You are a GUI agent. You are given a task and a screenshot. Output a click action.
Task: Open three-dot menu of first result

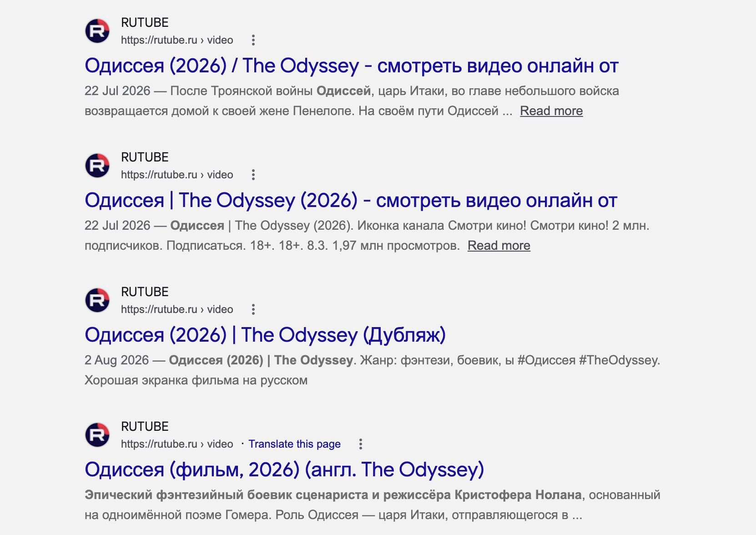253,40
